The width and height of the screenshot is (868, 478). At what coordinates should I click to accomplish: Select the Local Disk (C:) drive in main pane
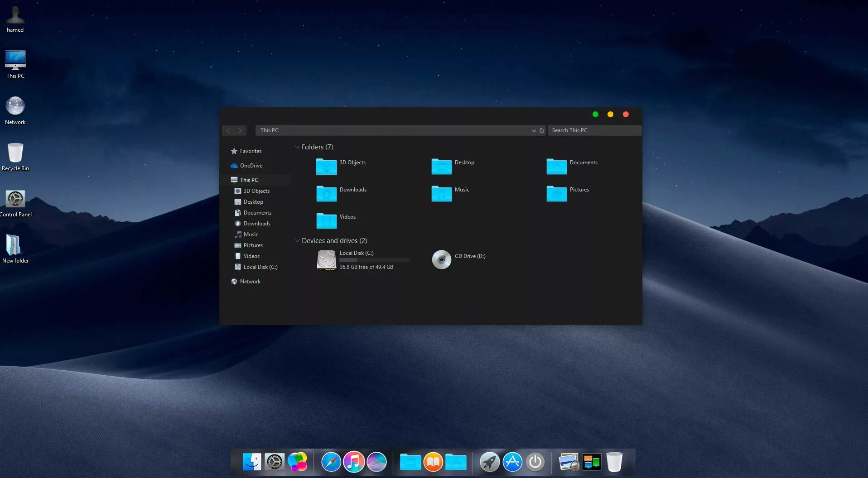point(363,260)
